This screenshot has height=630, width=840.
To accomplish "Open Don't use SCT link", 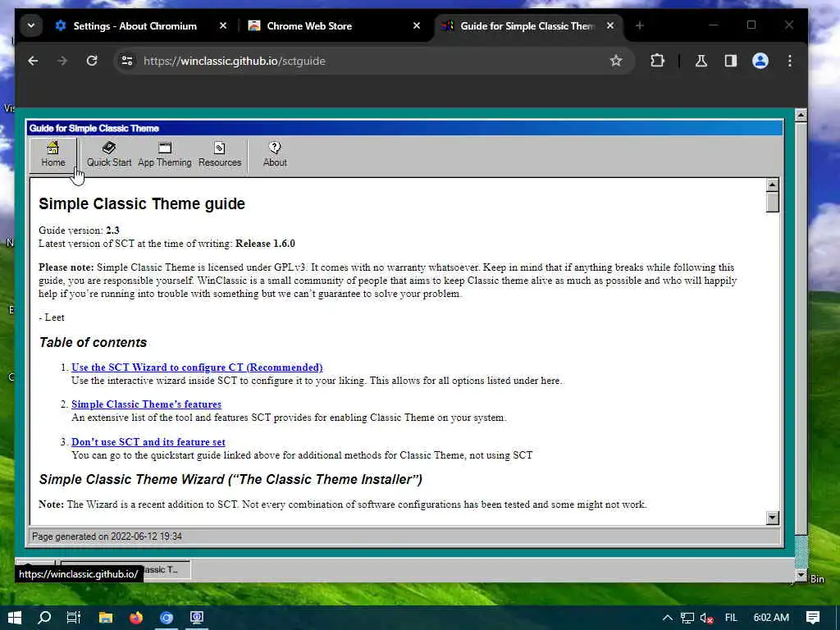I will coord(148,442).
